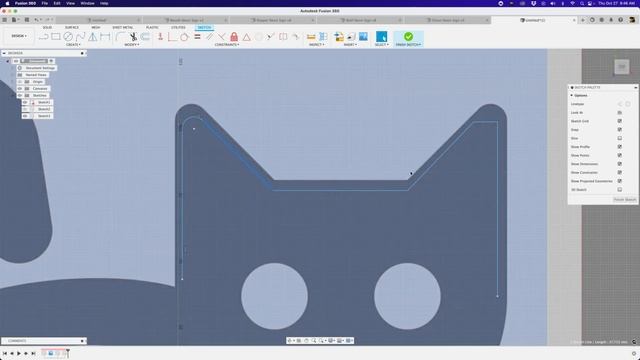Switch to the Sheet Metal tab

click(x=122, y=27)
